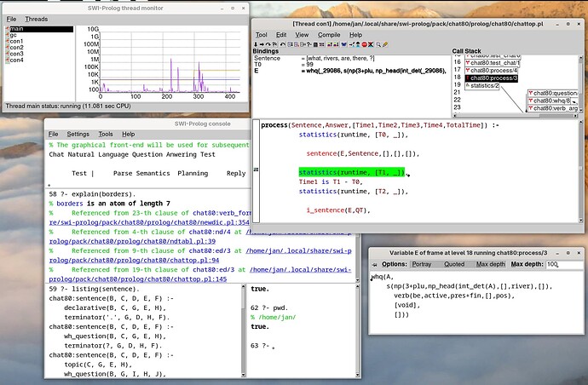Open File menu in thread monitor
The image size is (588, 385).
tap(11, 19)
